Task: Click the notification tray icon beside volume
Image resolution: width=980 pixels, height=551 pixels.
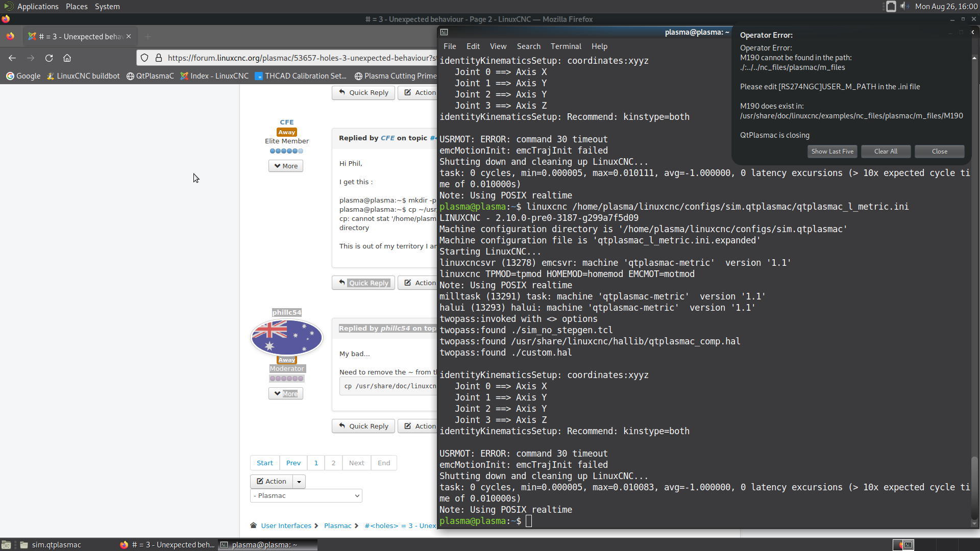Action: pos(891,6)
